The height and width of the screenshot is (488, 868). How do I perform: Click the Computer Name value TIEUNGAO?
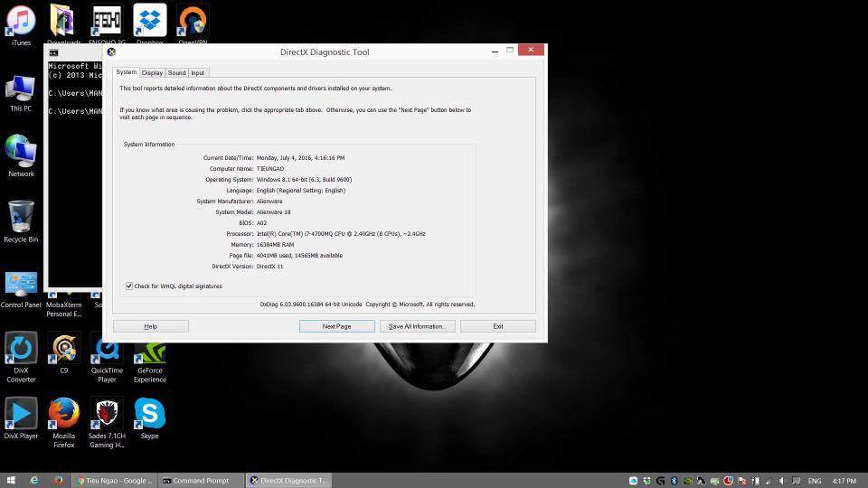click(x=270, y=169)
